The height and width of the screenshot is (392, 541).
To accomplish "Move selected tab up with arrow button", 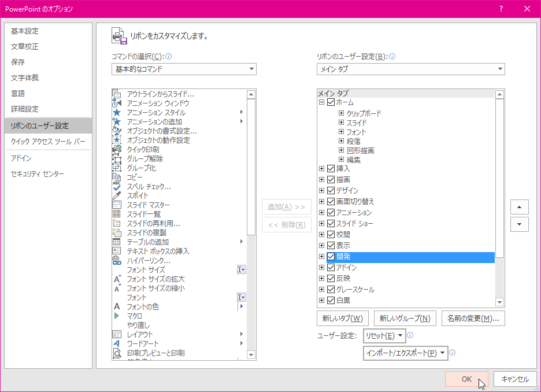I will (x=519, y=207).
